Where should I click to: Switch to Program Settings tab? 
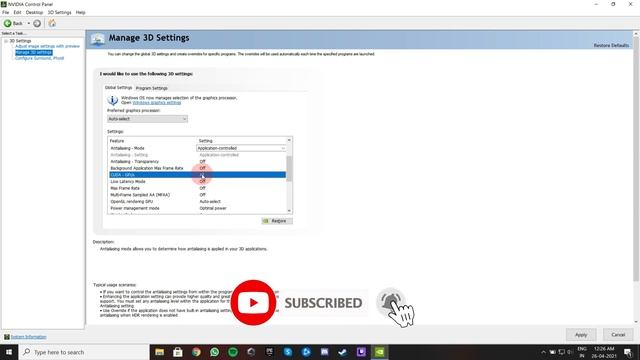pyautogui.click(x=151, y=88)
